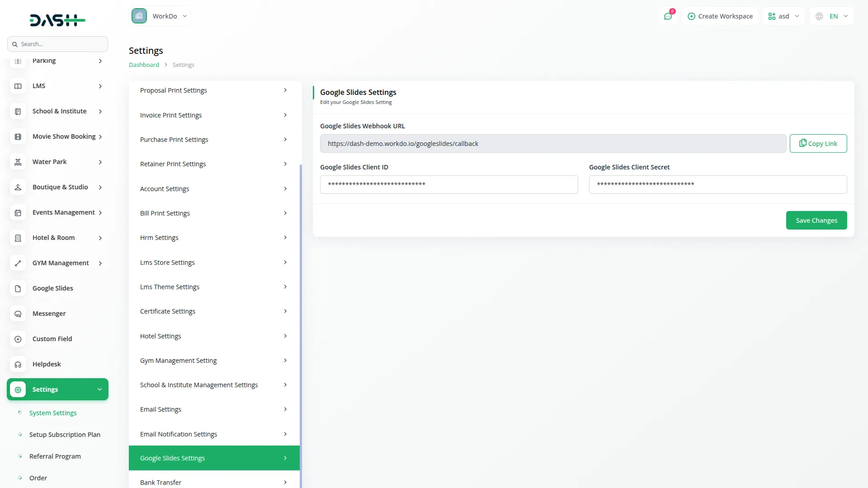The image size is (868, 488).
Task: Open the Google Slides module icon
Action: (18, 288)
